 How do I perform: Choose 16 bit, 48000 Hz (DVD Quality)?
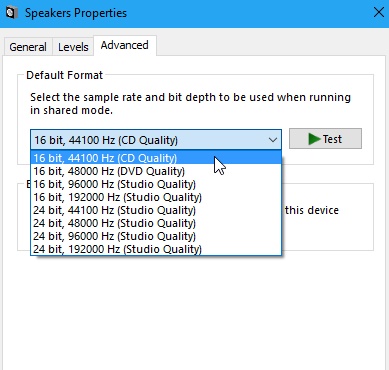[156, 171]
